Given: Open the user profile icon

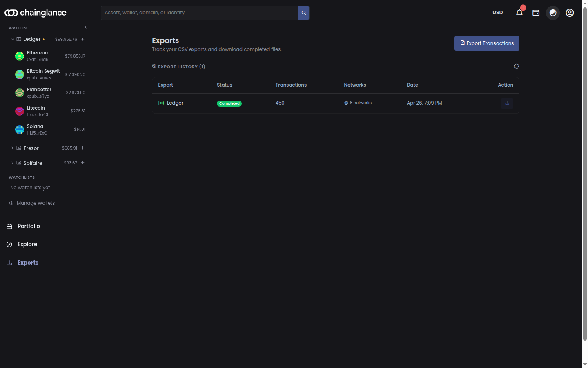Looking at the screenshot, I should pyautogui.click(x=570, y=13).
